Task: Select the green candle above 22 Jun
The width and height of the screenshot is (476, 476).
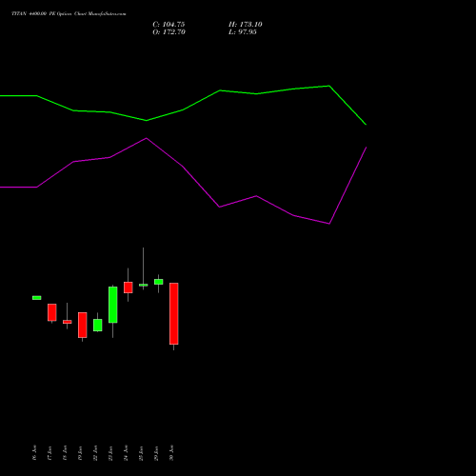Action: click(x=98, y=325)
